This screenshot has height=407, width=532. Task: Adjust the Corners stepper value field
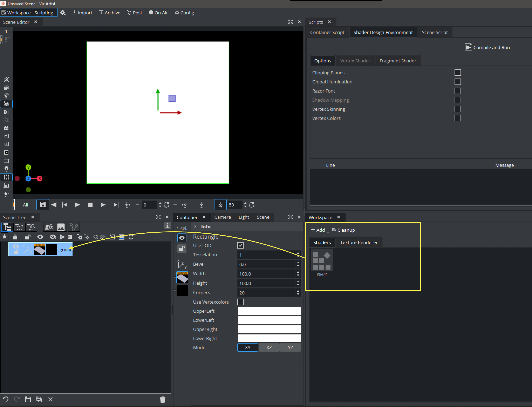tap(267, 292)
